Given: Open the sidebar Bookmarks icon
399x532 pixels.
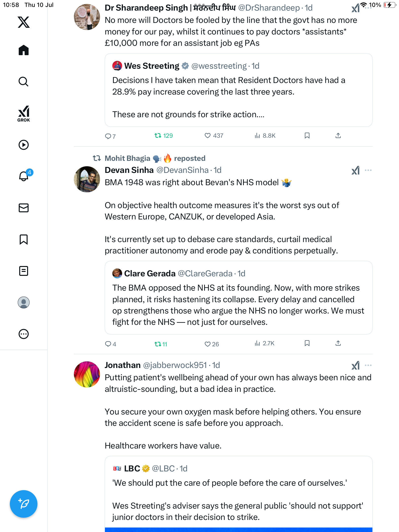Looking at the screenshot, I should pyautogui.click(x=24, y=239).
